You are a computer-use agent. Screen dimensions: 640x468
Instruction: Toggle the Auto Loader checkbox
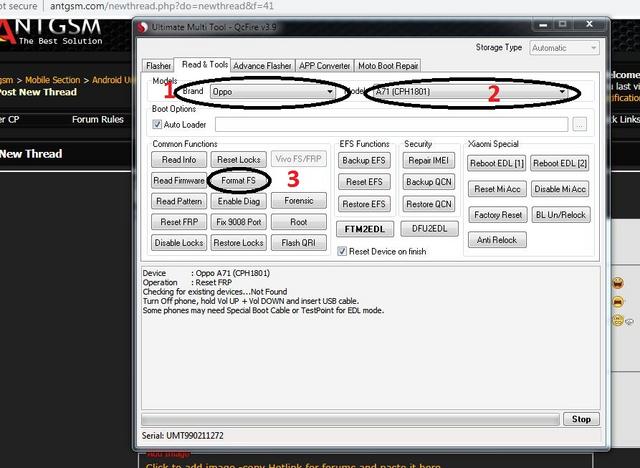click(157, 124)
